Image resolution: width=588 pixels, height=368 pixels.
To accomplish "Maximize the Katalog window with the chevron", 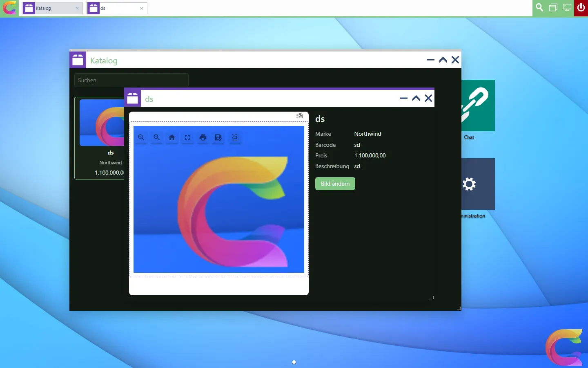I will click(x=443, y=60).
